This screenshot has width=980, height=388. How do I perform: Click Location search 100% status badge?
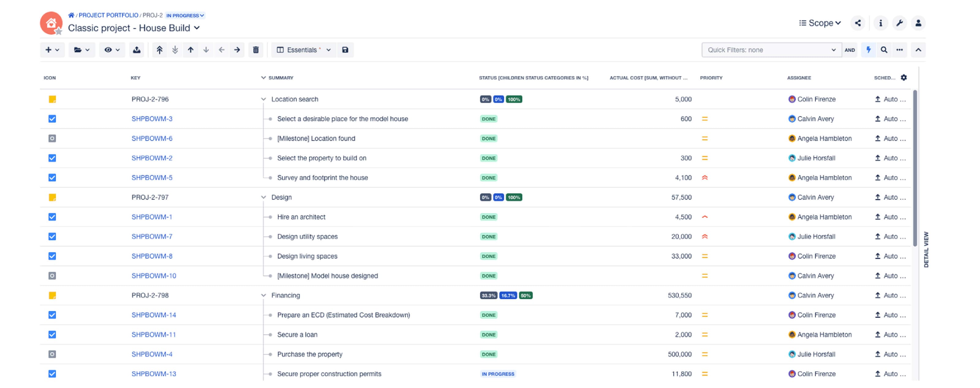pyautogui.click(x=514, y=99)
